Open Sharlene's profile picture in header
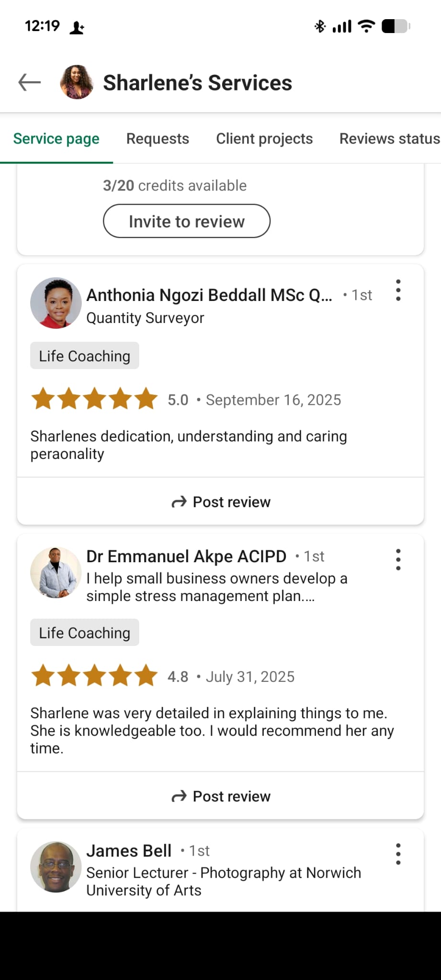 [x=77, y=82]
